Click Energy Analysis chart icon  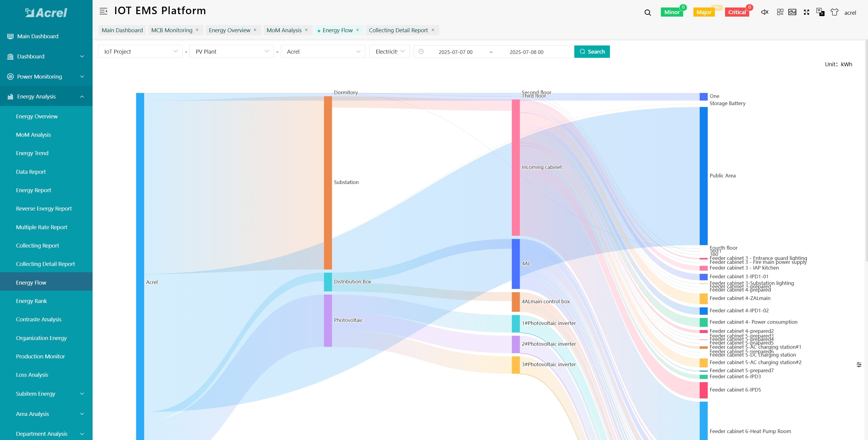(11, 97)
